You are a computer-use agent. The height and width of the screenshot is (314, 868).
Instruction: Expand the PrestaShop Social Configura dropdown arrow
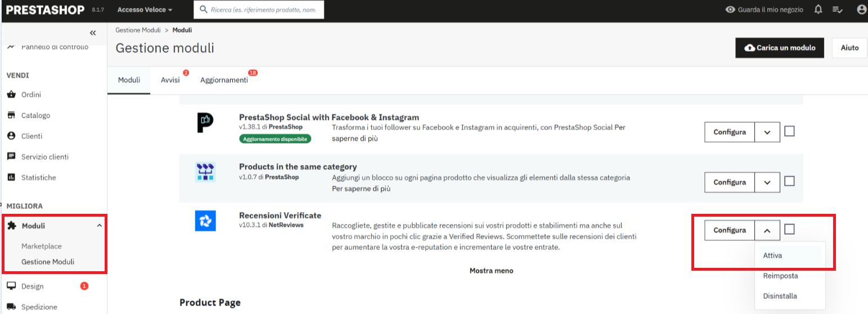767,132
